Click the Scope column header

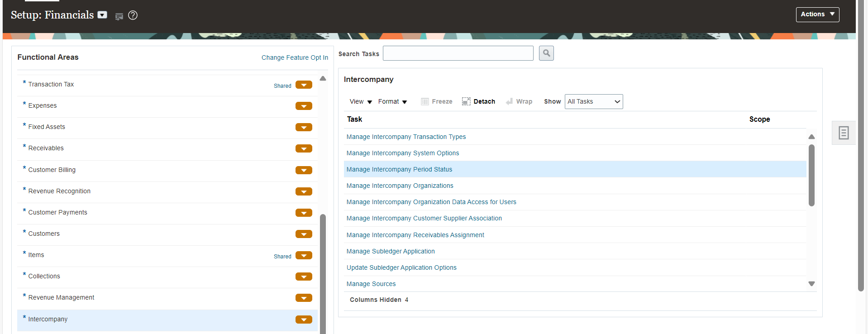click(759, 119)
